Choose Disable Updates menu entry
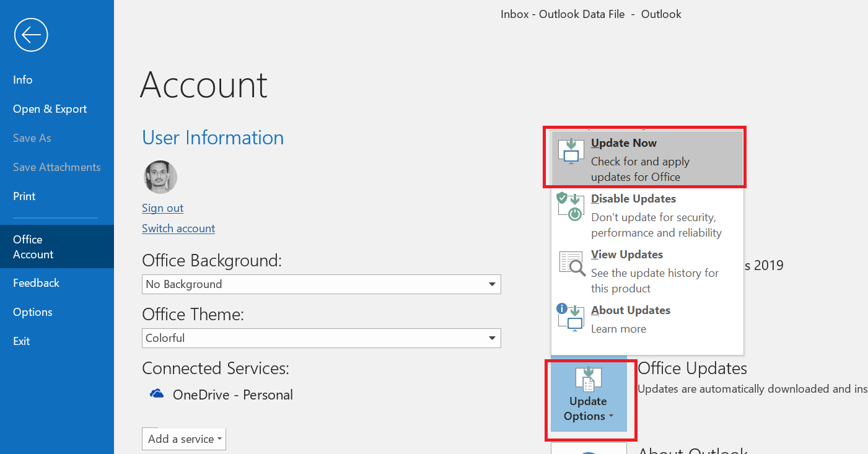868x454 pixels. [x=647, y=215]
